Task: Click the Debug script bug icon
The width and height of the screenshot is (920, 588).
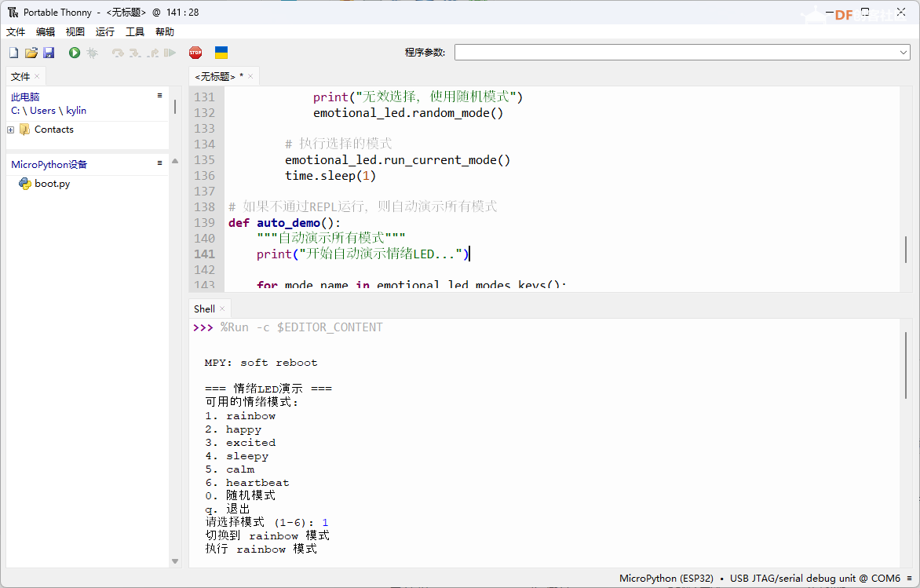Action: 92,53
